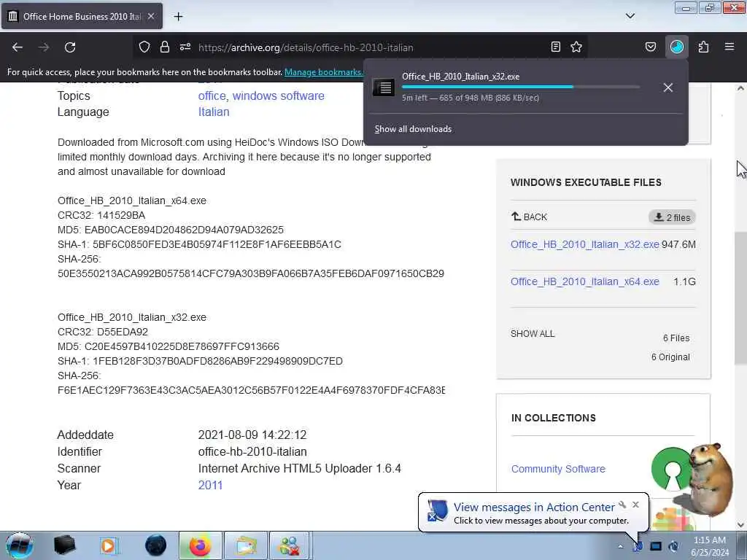Click the download progress bar

pyautogui.click(x=521, y=87)
